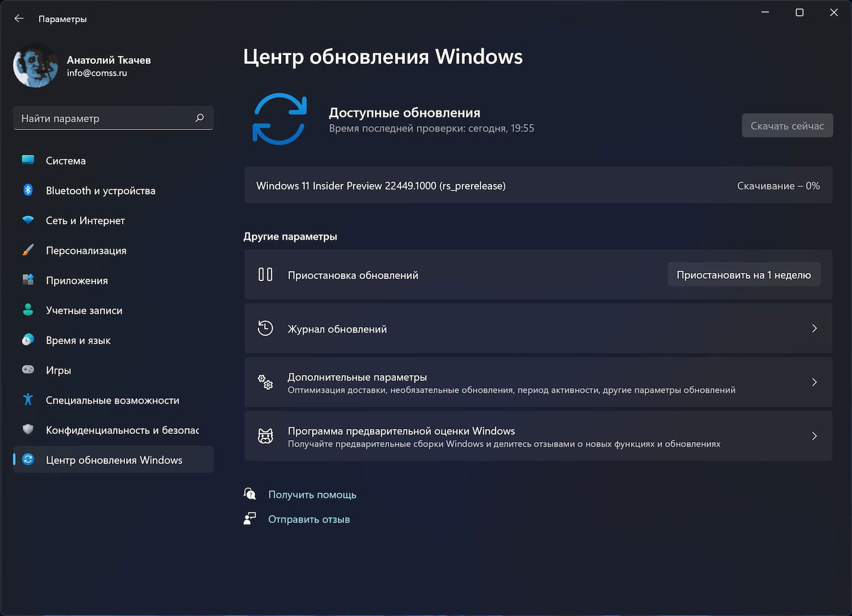Expand Программа предварительной оценки Windows chevron
The image size is (852, 616).
point(815,436)
